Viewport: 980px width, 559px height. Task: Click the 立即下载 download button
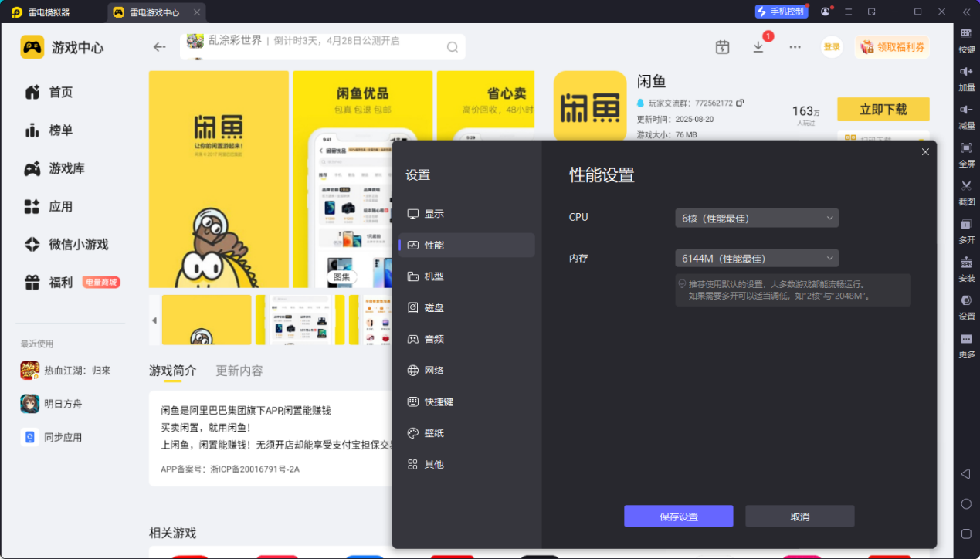click(883, 110)
